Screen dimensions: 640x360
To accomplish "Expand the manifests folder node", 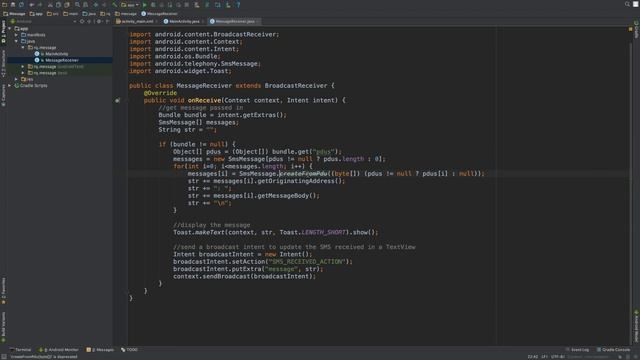I will click(x=16, y=35).
